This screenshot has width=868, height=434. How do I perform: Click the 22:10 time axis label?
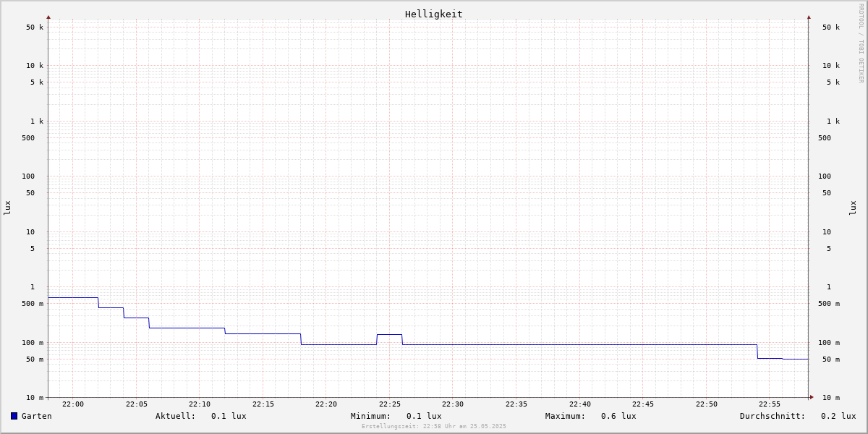click(x=200, y=404)
